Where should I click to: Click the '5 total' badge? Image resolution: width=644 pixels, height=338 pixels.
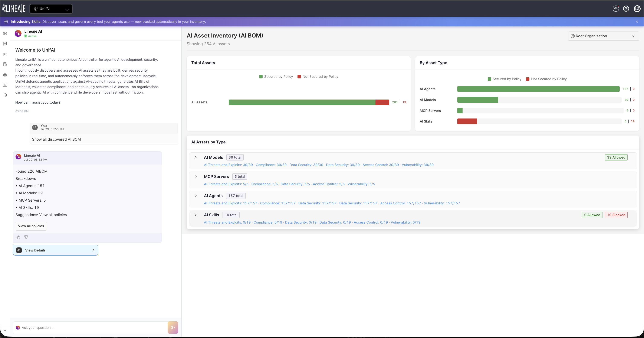click(240, 176)
